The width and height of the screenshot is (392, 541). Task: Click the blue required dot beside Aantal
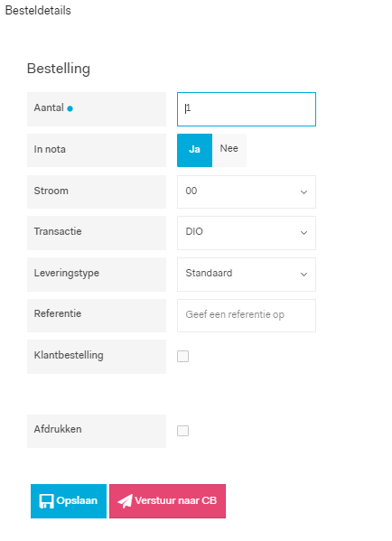(70, 108)
